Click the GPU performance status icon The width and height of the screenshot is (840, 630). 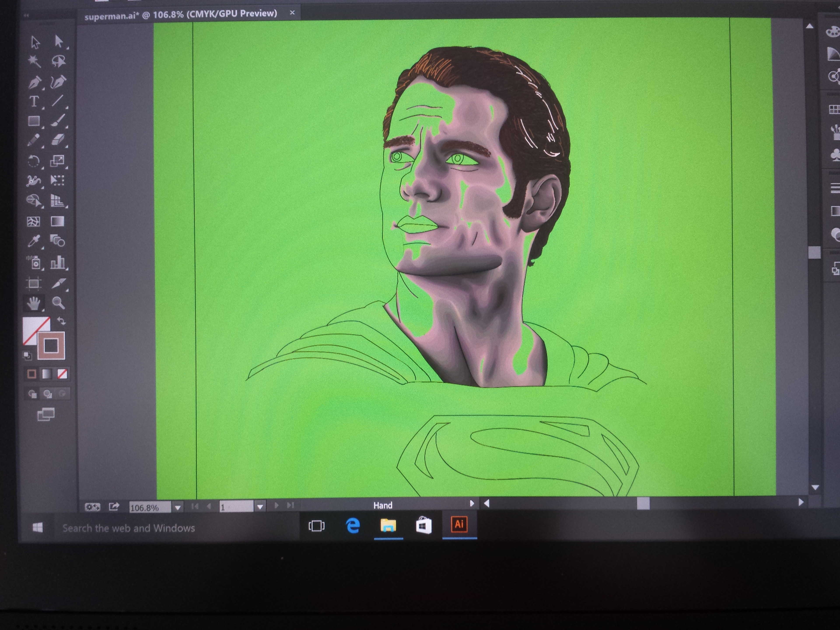pyautogui.click(x=92, y=507)
